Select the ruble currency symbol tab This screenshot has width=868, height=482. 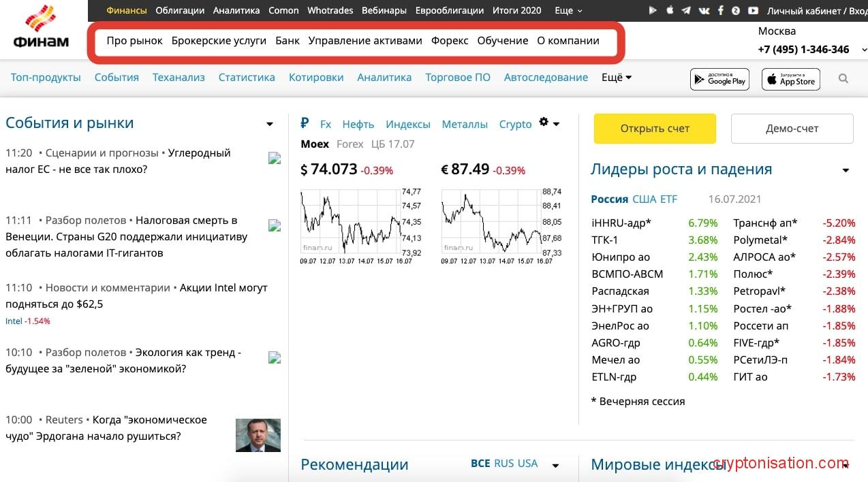click(x=304, y=123)
